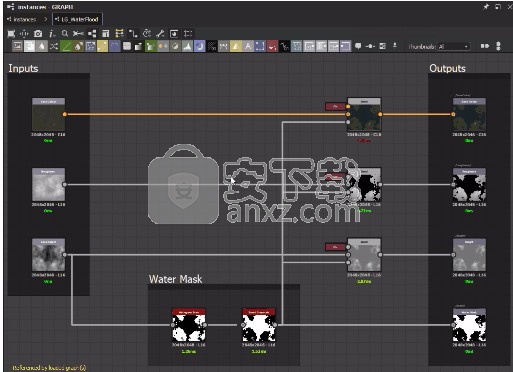Add a Bitmap node from toolbar
The height and width of the screenshot is (372, 513).
pos(17,46)
